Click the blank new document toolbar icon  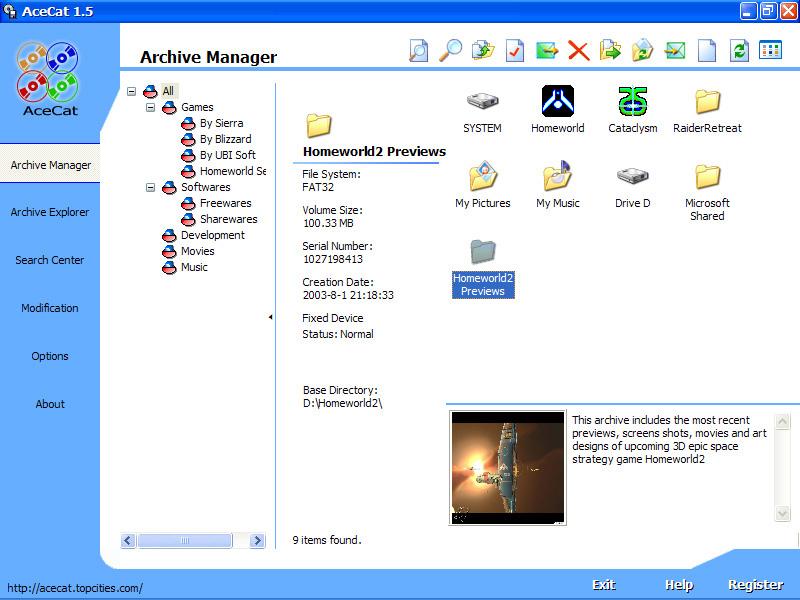pyautogui.click(x=707, y=51)
